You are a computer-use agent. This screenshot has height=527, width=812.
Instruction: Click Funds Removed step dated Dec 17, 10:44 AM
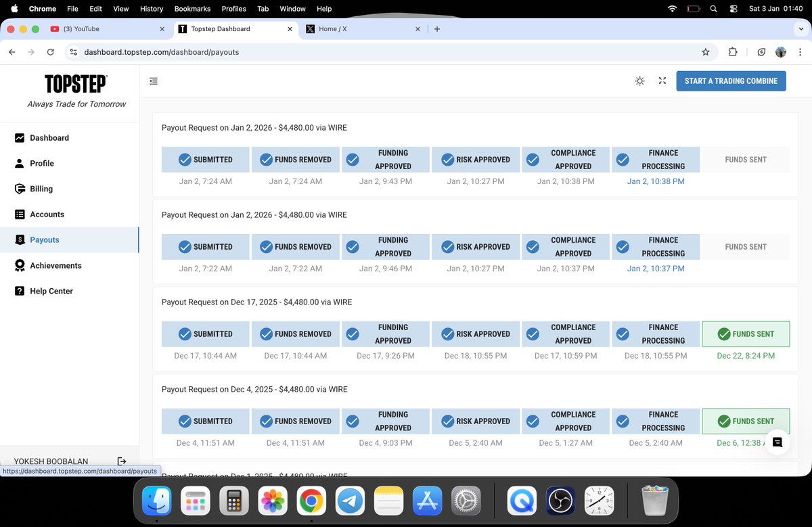coord(296,334)
